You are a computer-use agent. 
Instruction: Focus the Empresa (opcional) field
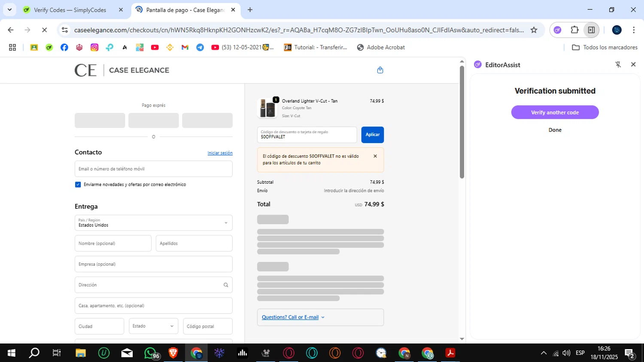click(154, 264)
